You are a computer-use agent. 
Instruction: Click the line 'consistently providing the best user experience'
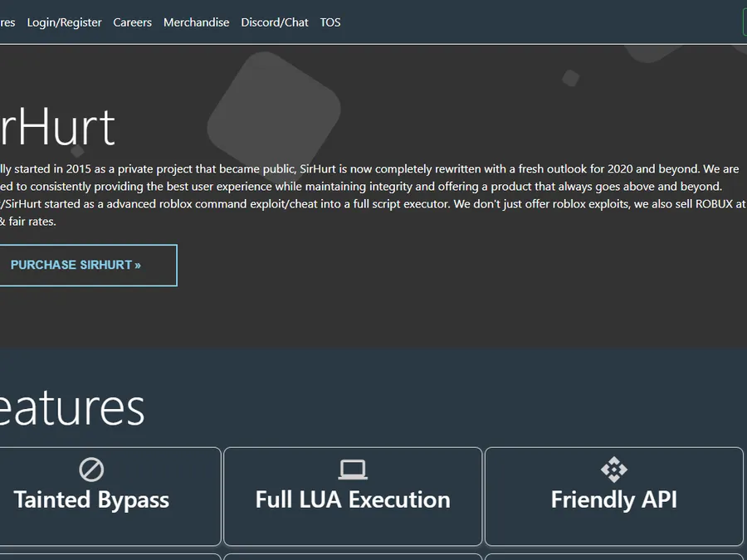(x=361, y=186)
